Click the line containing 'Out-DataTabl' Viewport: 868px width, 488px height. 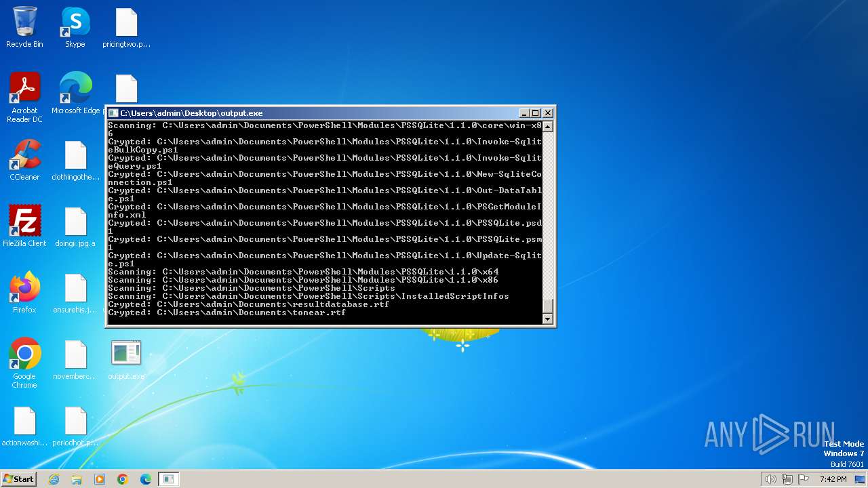point(325,190)
